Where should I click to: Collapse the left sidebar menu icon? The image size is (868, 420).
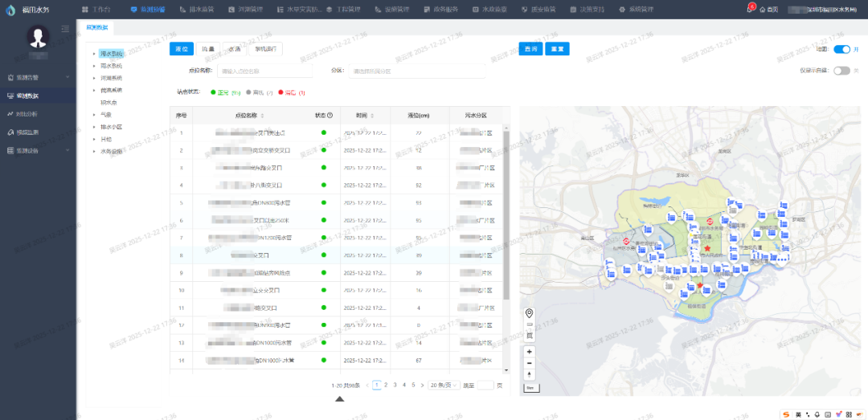tap(65, 29)
